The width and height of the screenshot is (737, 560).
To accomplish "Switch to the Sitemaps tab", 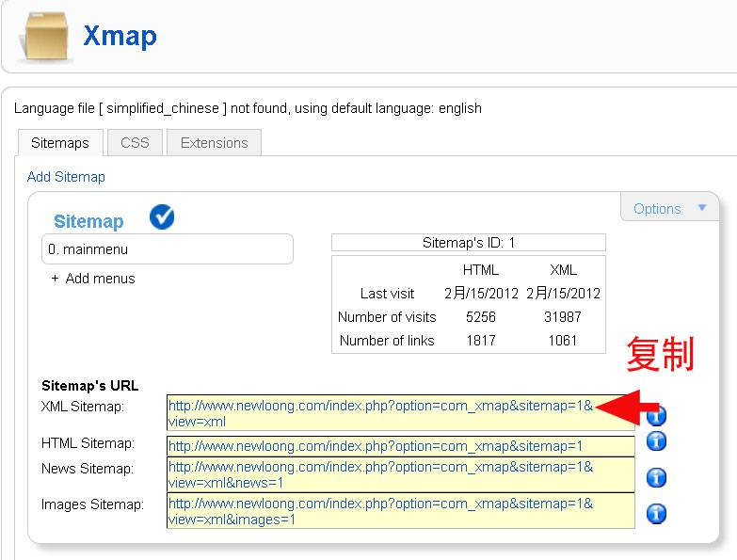I will (59, 143).
